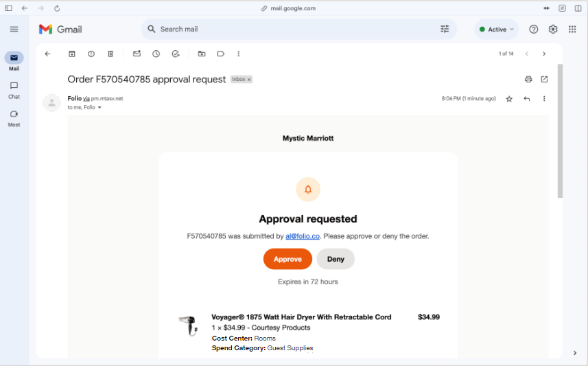Show newer email arrow
Viewport: 588px width, 366px height.
coord(527,54)
